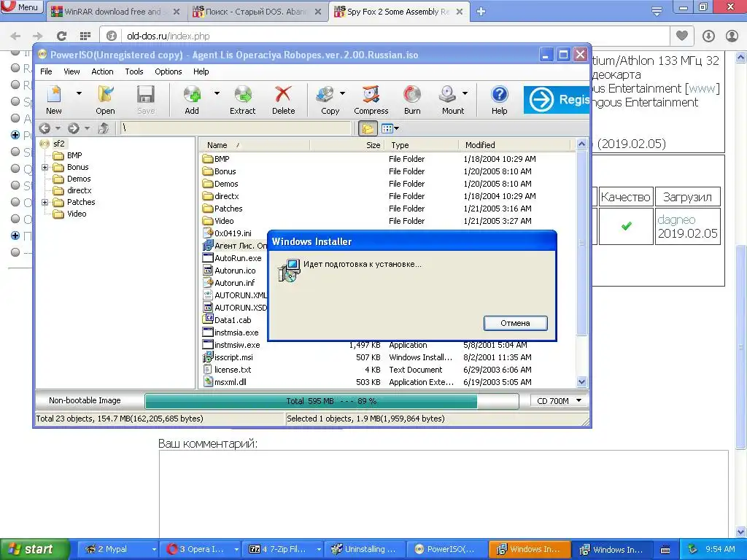Switch to 7-Zip File taskbar group
The image size is (747, 560).
[x=284, y=550]
